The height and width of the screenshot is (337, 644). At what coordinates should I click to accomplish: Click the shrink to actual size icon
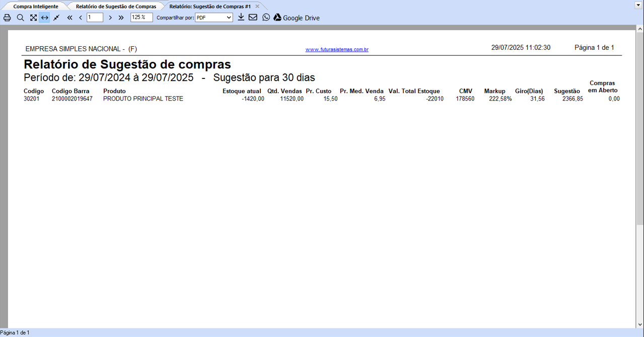coord(56,18)
